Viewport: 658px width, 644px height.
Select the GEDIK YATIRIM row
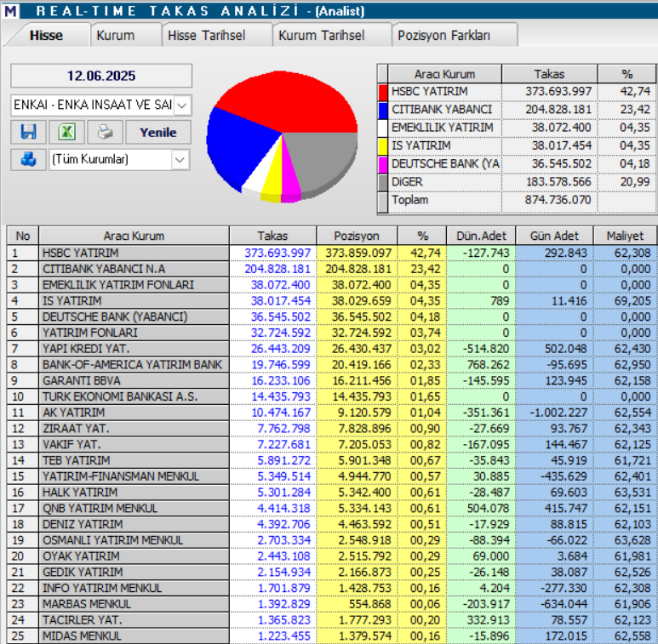point(332,572)
